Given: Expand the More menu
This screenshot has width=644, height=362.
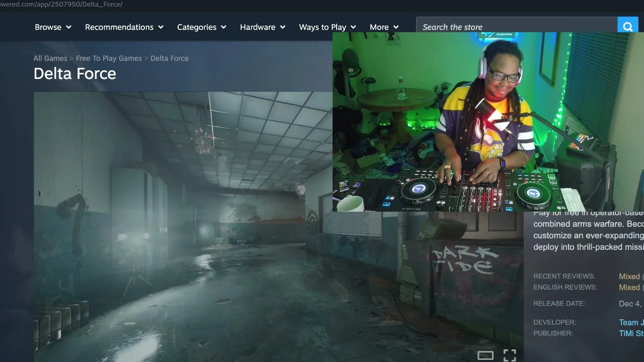Looking at the screenshot, I should pos(384,27).
